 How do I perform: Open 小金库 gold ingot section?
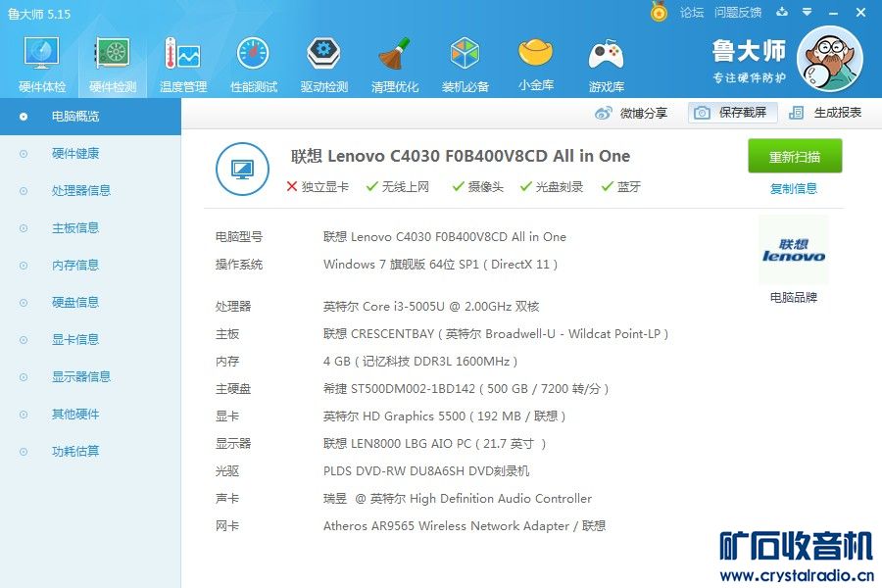click(x=535, y=64)
